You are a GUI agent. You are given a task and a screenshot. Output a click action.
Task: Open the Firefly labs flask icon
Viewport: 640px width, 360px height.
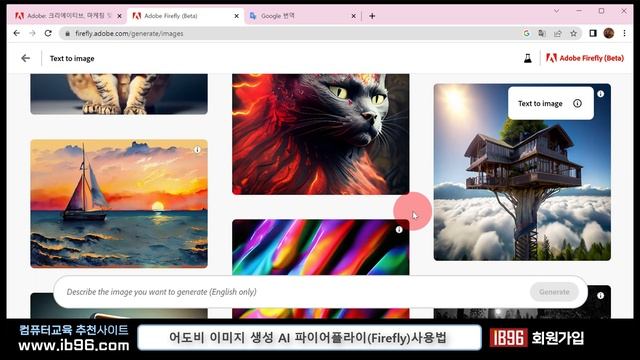tap(528, 58)
